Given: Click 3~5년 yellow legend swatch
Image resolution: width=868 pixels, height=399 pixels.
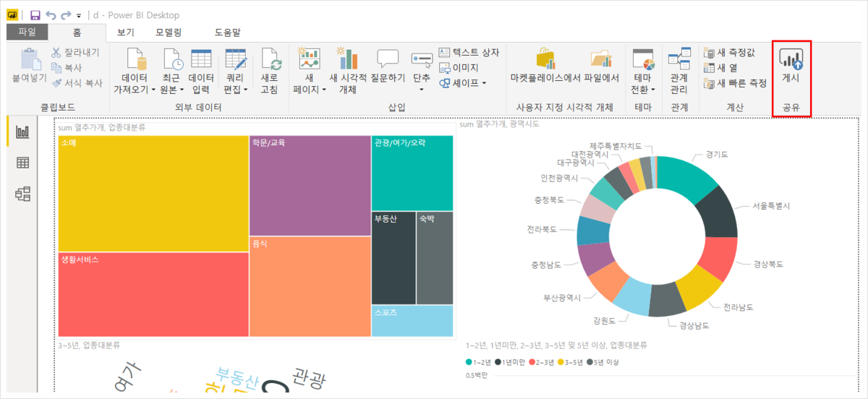Looking at the screenshot, I should 561,362.
